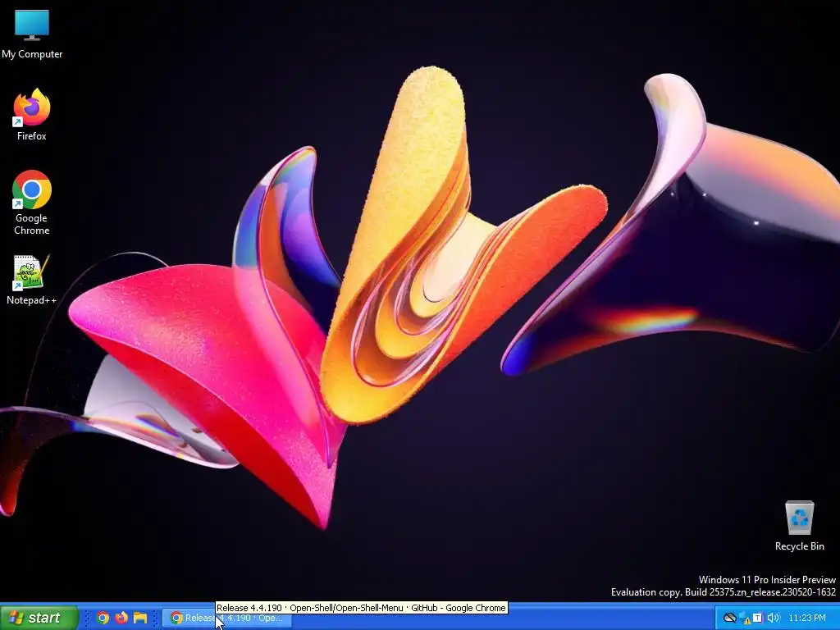Open the My Computer desktop icon

(x=32, y=33)
